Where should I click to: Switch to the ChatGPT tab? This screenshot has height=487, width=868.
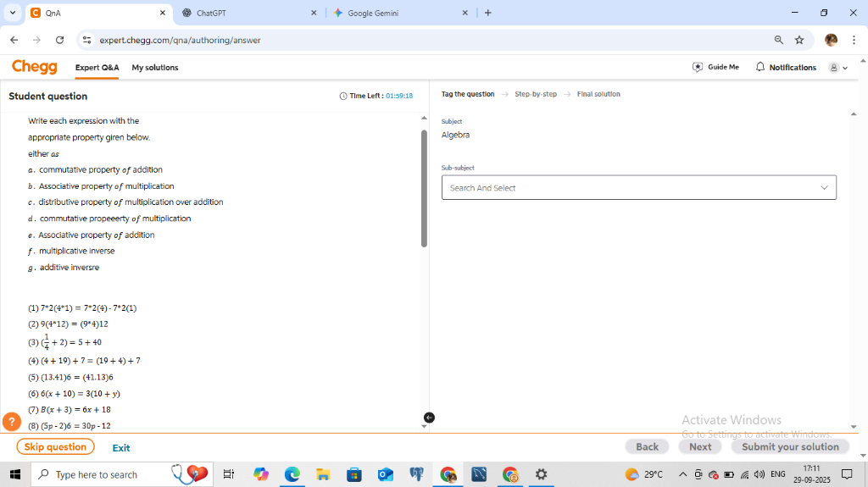(x=246, y=13)
